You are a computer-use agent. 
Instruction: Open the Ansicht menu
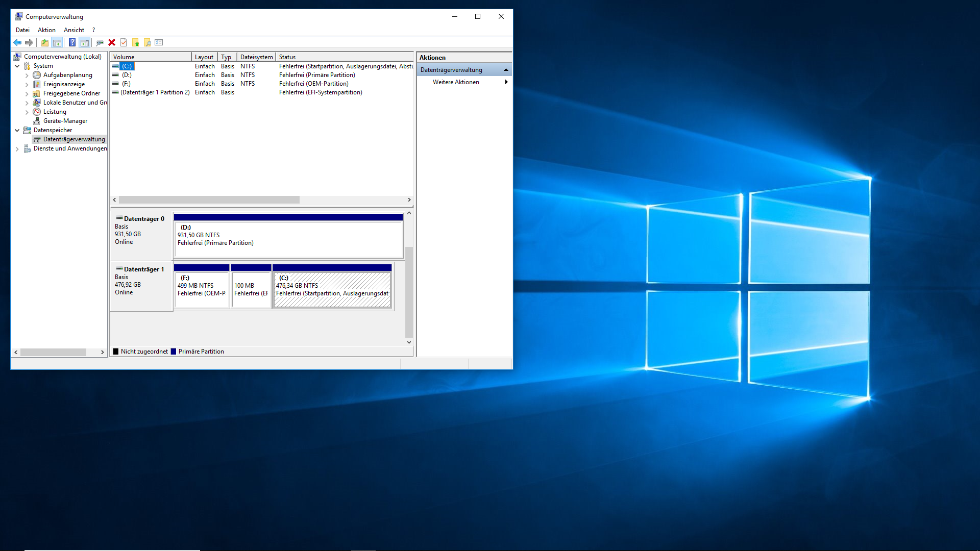click(x=74, y=30)
